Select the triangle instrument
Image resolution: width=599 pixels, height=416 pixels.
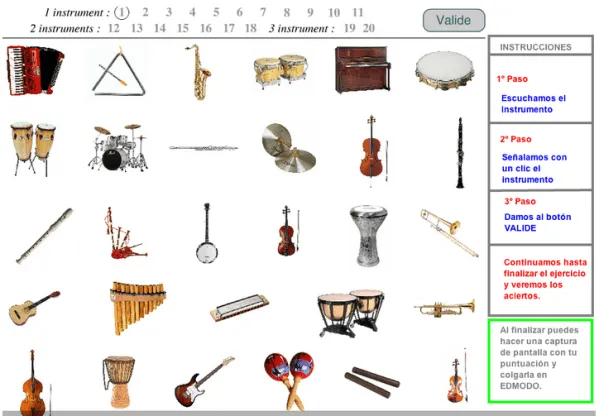click(119, 71)
